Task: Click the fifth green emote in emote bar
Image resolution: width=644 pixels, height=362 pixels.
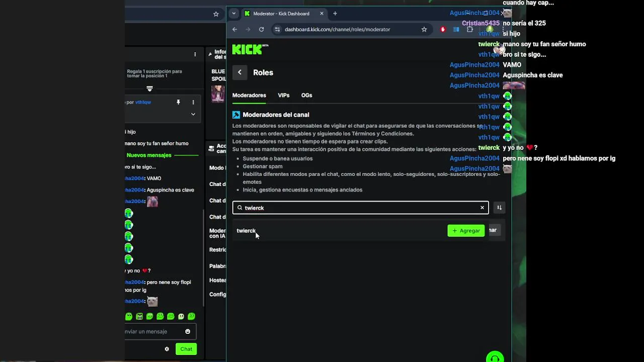Action: tap(171, 316)
